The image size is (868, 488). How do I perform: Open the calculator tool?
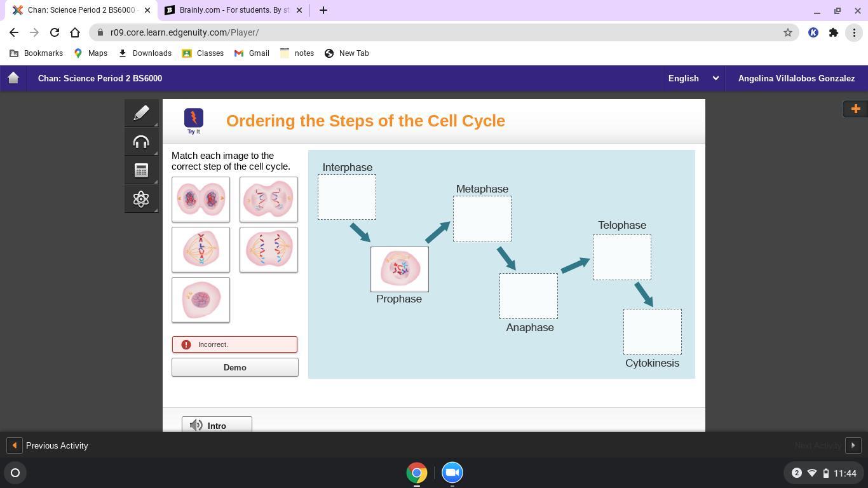pyautogui.click(x=141, y=170)
